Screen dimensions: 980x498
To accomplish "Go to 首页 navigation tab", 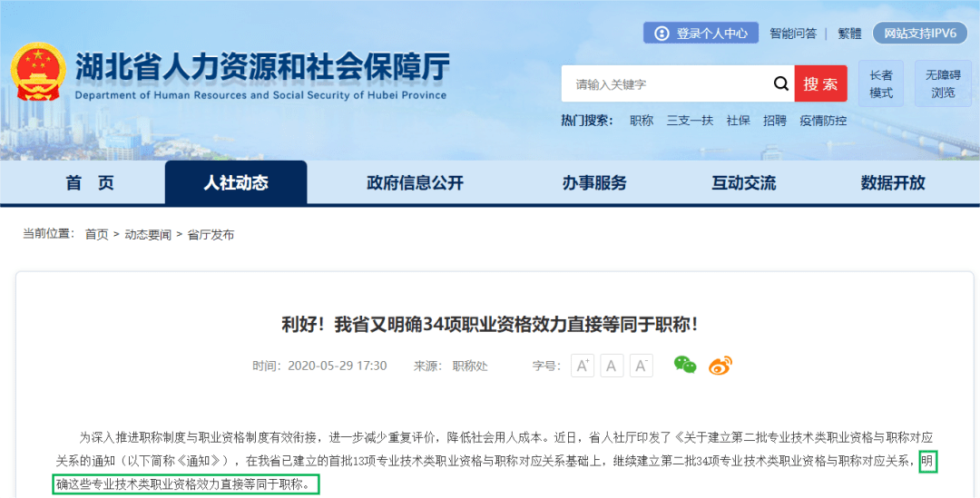I will 90,183.
